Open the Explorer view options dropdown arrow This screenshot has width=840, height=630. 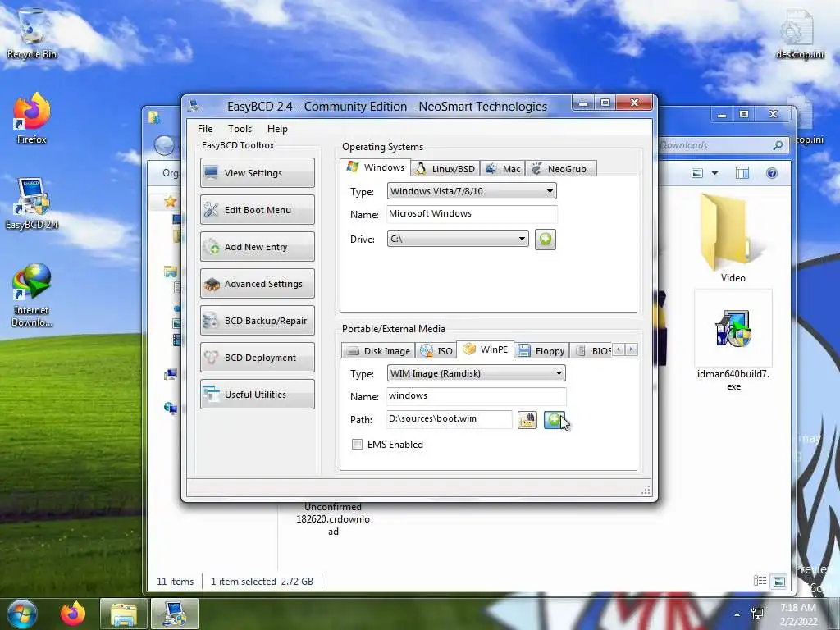pyautogui.click(x=714, y=173)
